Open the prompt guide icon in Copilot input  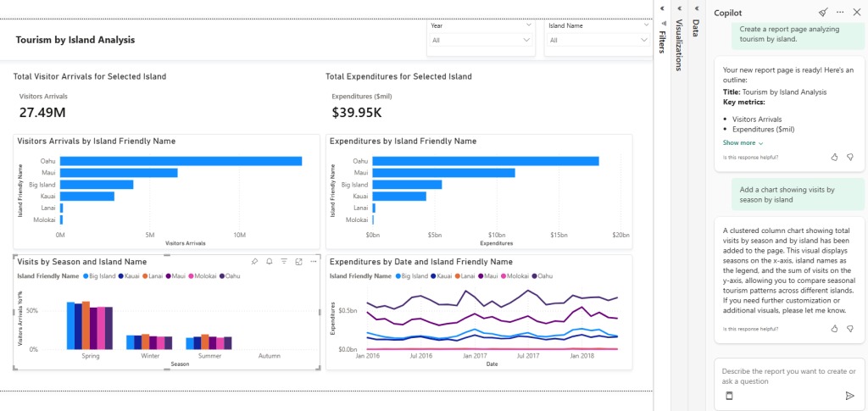(728, 396)
